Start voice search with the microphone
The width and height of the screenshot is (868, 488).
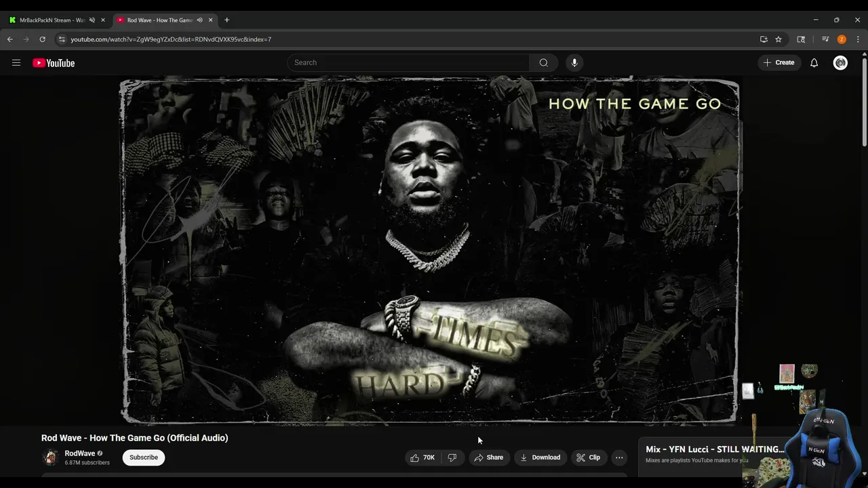574,62
